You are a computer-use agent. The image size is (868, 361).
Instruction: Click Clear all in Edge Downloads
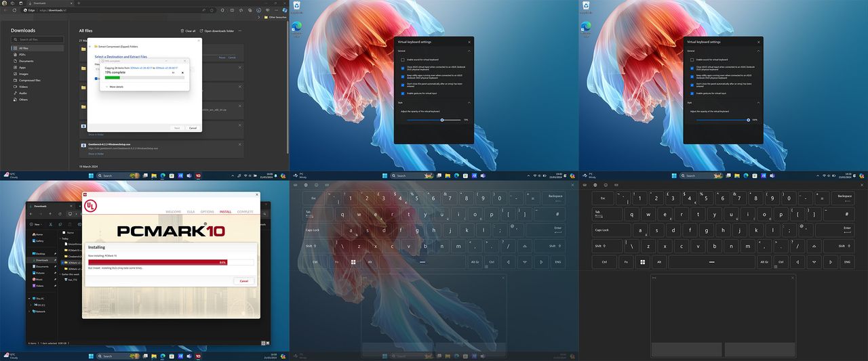pos(188,30)
